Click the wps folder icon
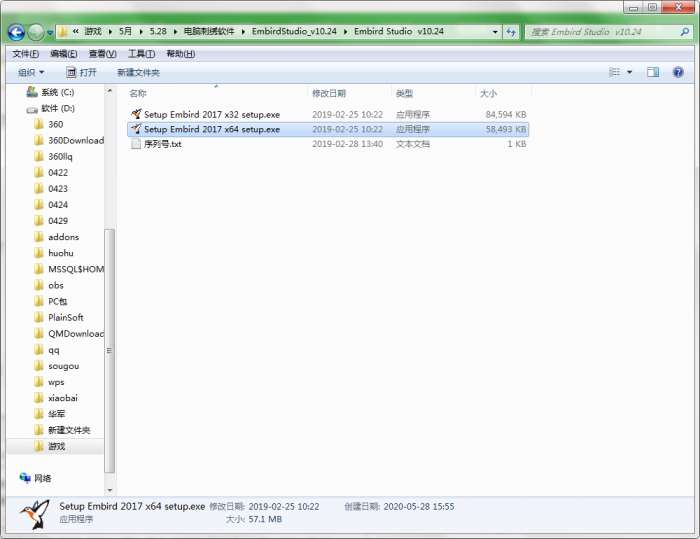The height and width of the screenshot is (539, 700). (39, 382)
